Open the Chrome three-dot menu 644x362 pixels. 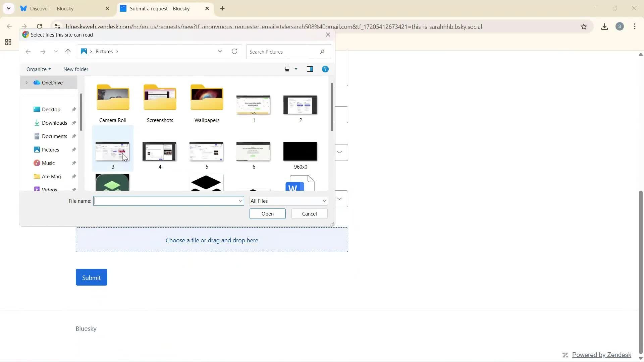coord(635,26)
